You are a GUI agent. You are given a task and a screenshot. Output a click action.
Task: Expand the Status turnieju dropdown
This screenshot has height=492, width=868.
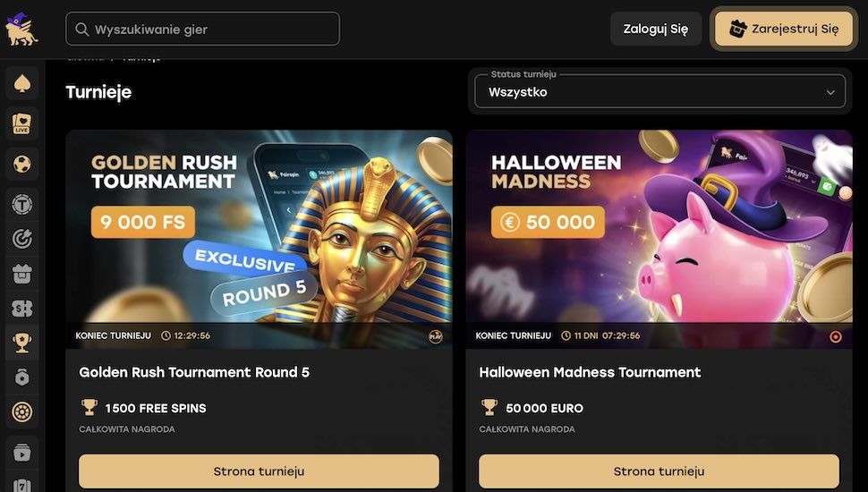click(660, 92)
